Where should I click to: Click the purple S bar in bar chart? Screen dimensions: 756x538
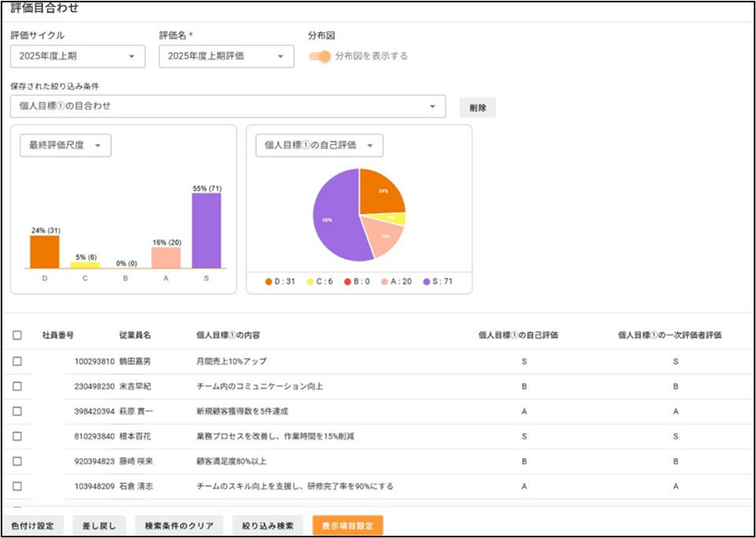207,230
